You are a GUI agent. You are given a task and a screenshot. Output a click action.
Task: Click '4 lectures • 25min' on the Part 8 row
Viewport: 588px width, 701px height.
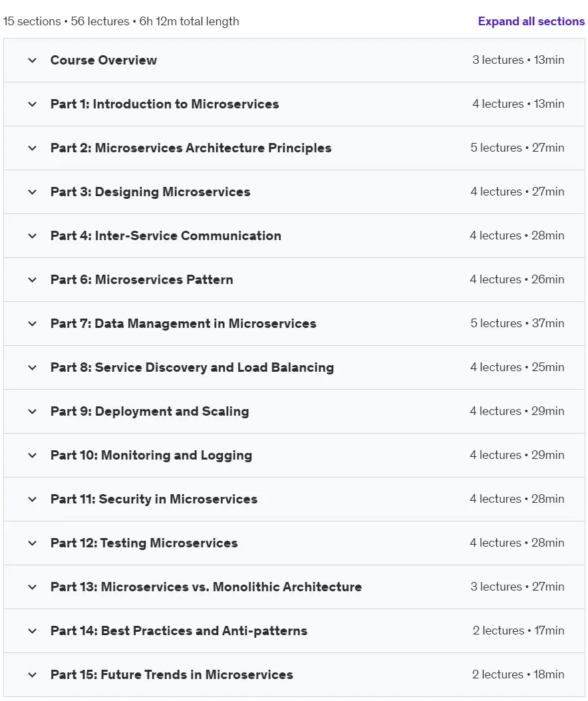[x=517, y=367]
